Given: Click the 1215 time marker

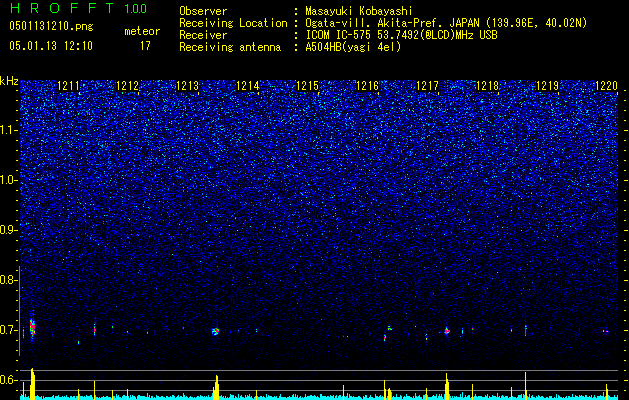Looking at the screenshot, I should [307, 85].
